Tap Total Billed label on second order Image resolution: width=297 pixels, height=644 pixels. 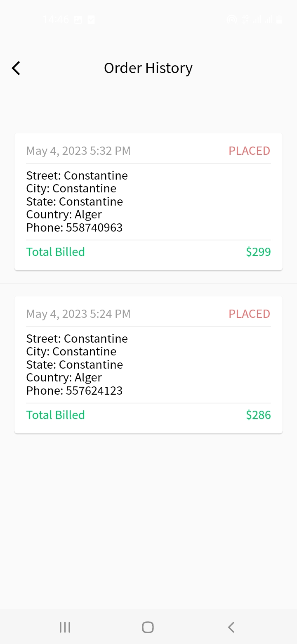pyautogui.click(x=56, y=415)
